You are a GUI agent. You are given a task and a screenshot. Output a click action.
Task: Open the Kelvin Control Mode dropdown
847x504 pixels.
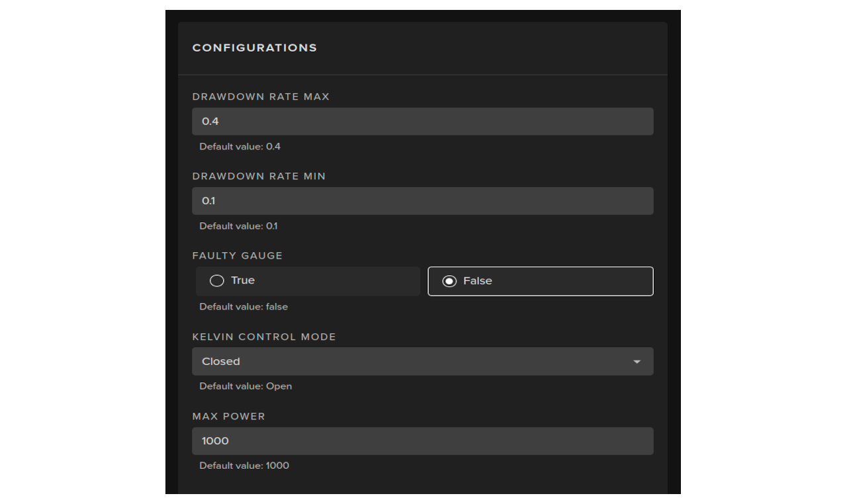(422, 362)
